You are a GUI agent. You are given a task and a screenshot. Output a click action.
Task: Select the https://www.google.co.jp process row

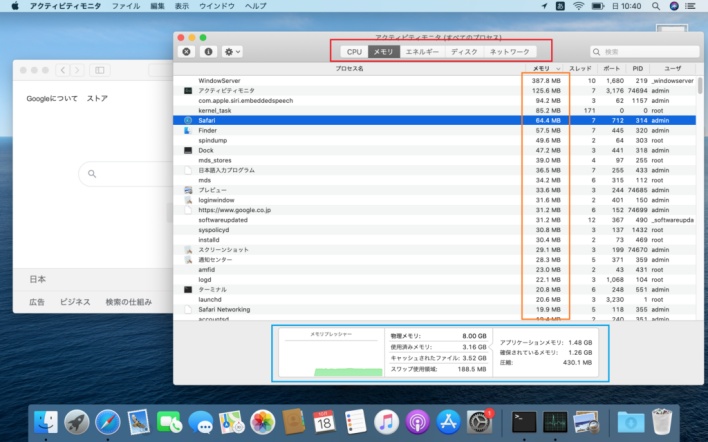click(x=434, y=210)
